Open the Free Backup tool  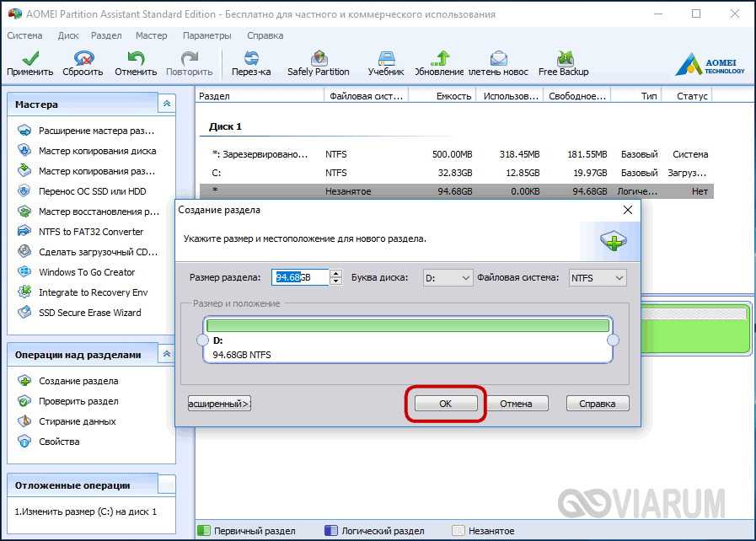point(563,63)
